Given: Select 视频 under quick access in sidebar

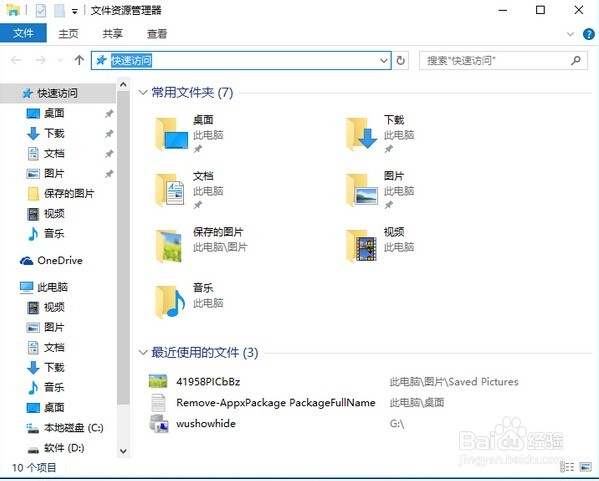Looking at the screenshot, I should [x=54, y=213].
